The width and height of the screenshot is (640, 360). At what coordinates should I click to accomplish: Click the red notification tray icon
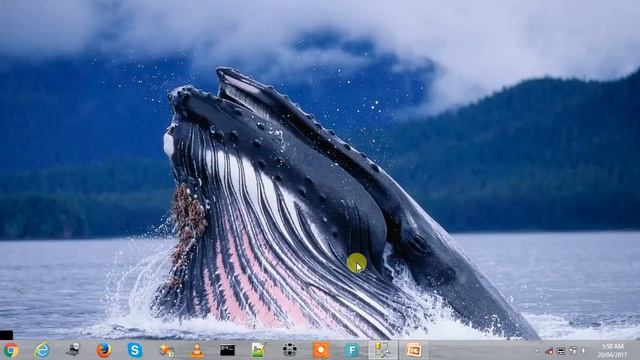click(549, 351)
